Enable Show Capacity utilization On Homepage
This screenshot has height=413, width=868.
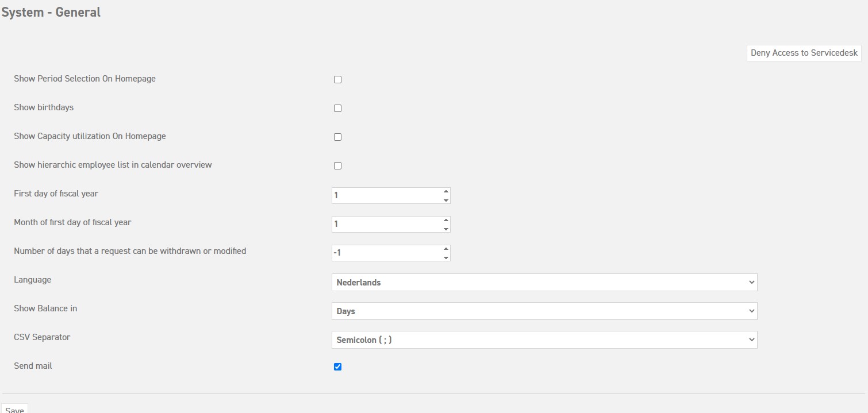click(337, 137)
